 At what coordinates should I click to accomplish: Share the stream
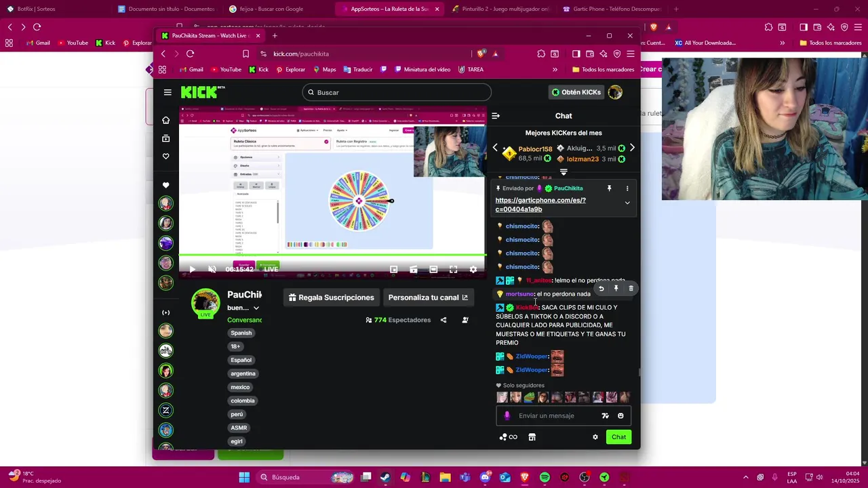tap(443, 320)
